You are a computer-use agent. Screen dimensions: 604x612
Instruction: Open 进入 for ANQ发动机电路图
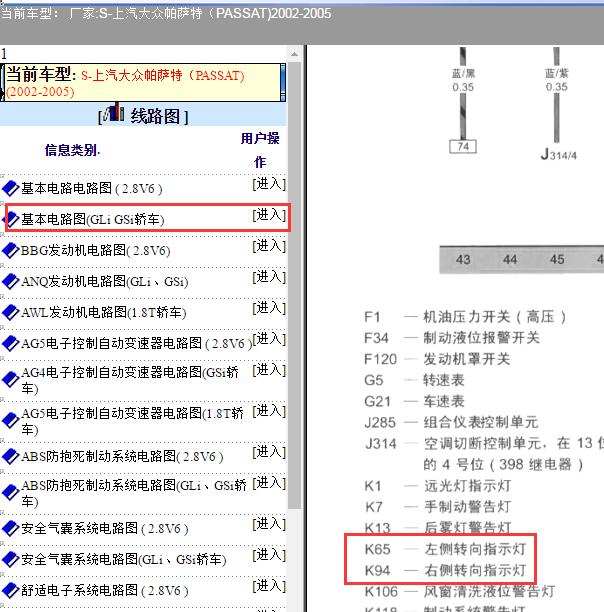click(x=269, y=277)
